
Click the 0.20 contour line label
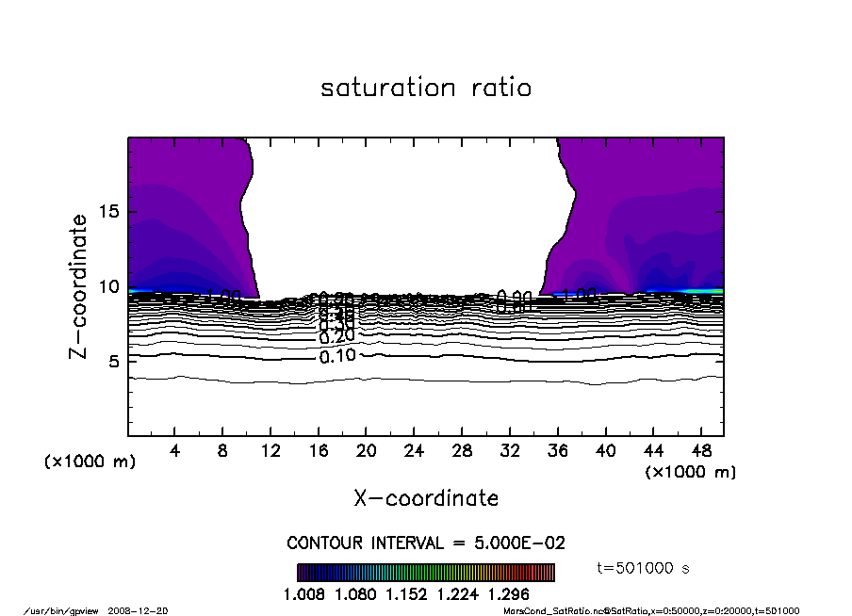point(337,336)
